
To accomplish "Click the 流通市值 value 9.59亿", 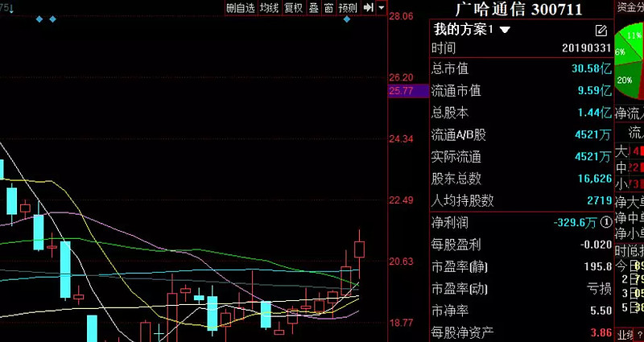I will coord(595,90).
